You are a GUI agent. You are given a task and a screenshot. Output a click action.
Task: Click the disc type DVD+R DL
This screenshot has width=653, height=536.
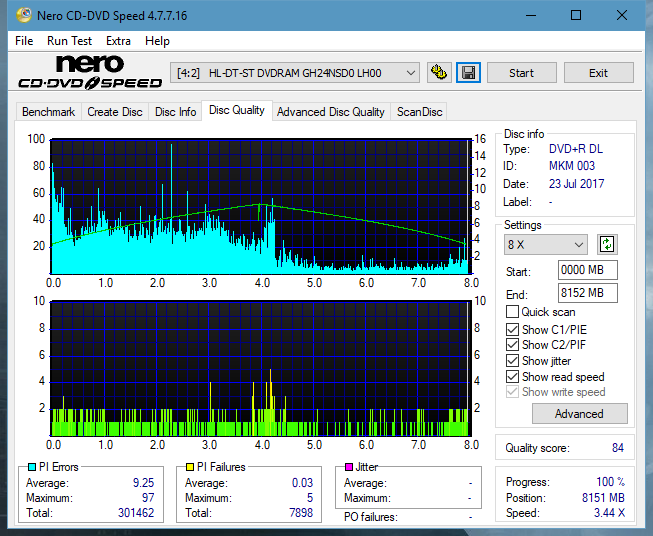click(x=576, y=149)
